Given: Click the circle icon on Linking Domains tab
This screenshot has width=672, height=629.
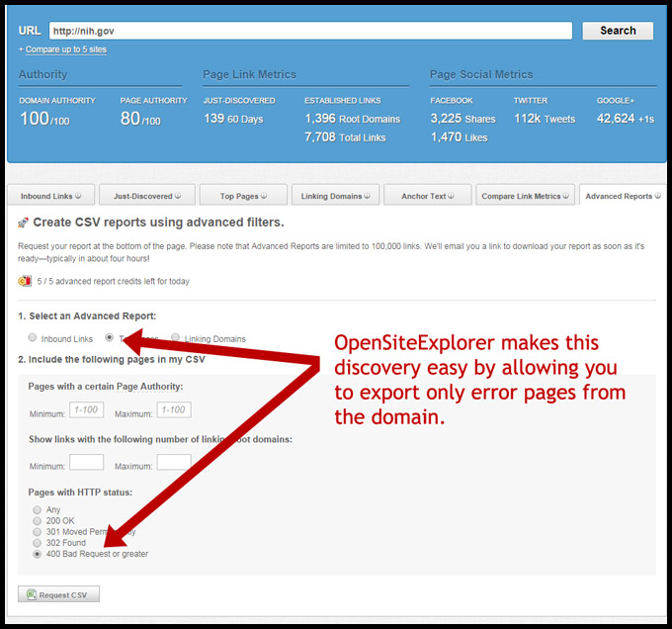Looking at the screenshot, I should 368,196.
